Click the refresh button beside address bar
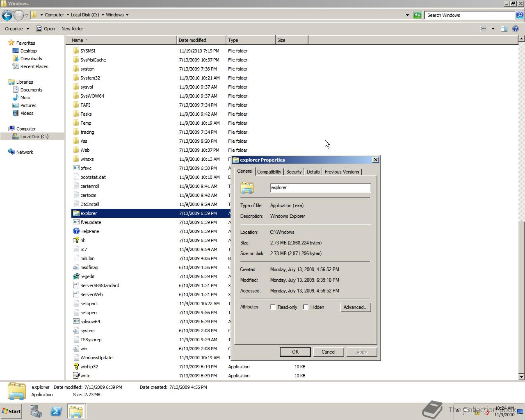The width and height of the screenshot is (525, 420). pos(418,15)
